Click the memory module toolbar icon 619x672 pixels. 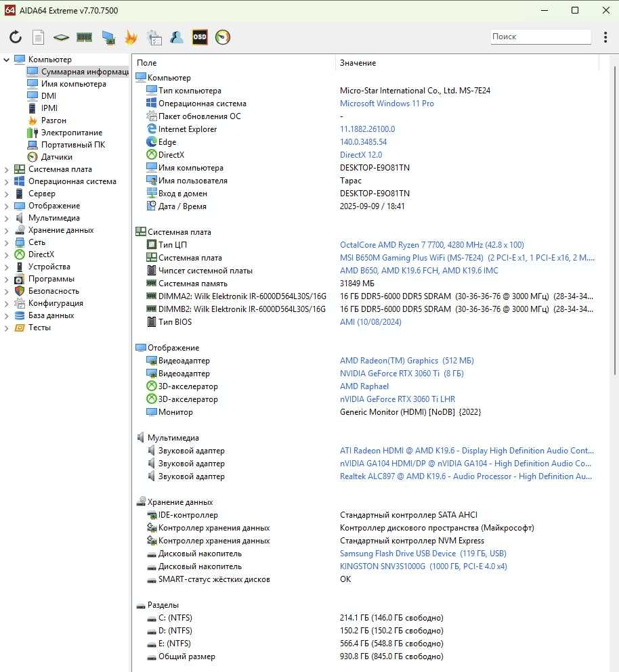(85, 37)
